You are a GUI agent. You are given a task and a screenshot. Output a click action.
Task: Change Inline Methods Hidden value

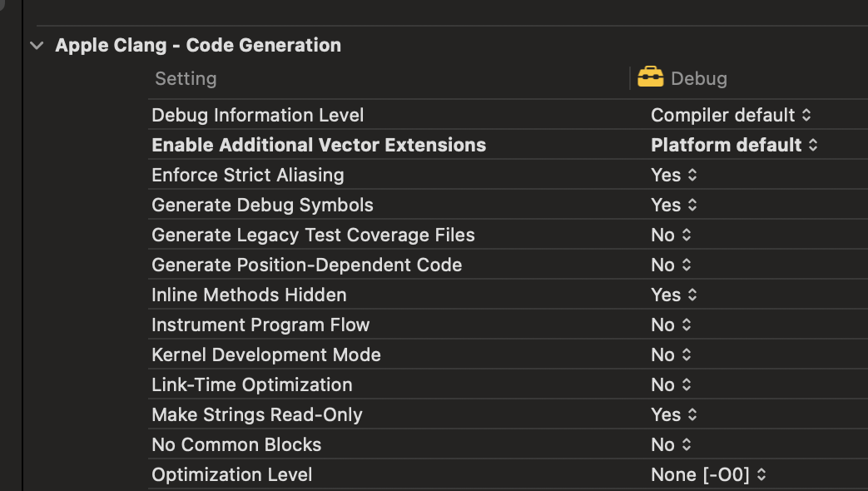click(674, 295)
